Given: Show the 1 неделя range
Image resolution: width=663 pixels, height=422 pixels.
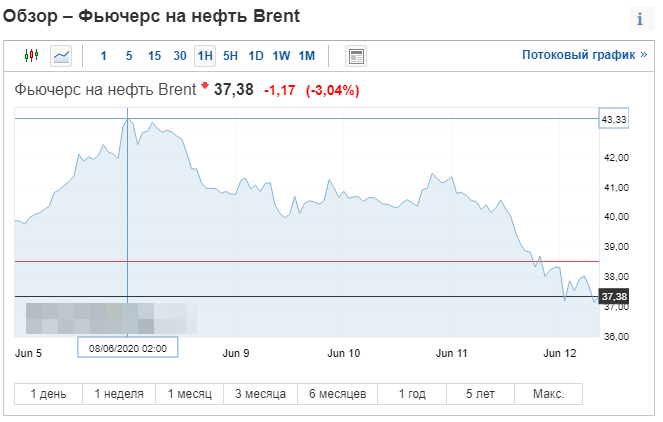Looking at the screenshot, I should tap(119, 394).
